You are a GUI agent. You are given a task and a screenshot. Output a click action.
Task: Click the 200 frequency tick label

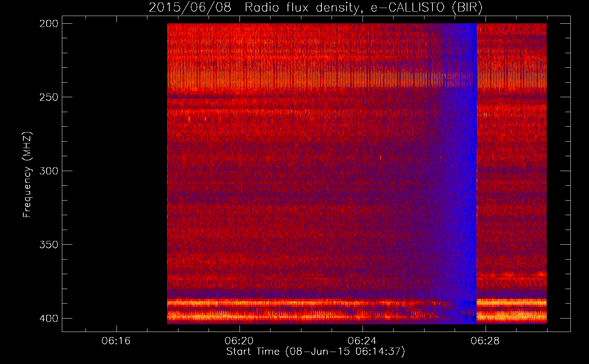click(x=48, y=24)
